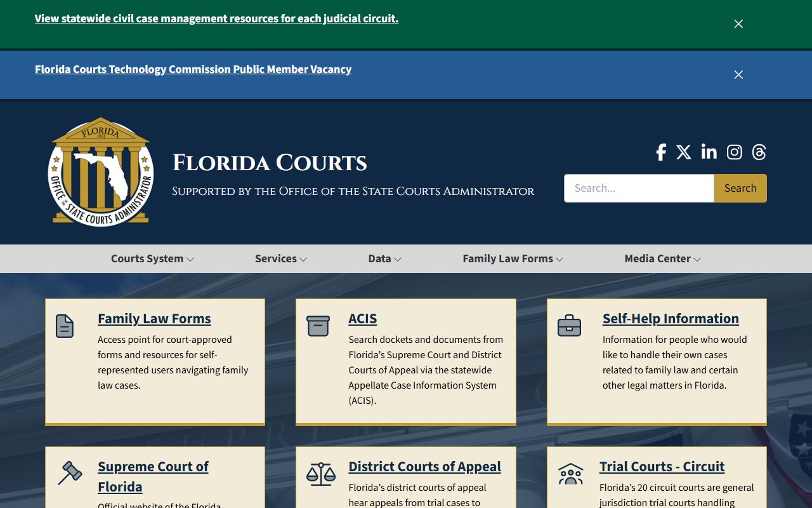The width and height of the screenshot is (812, 508).
Task: Open the Threads social icon
Action: click(x=759, y=152)
